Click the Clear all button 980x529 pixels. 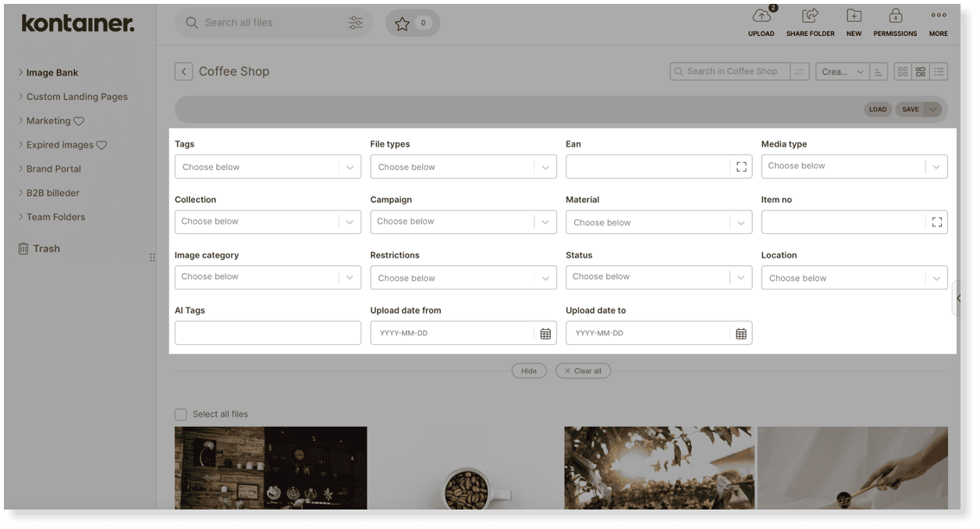pyautogui.click(x=583, y=371)
